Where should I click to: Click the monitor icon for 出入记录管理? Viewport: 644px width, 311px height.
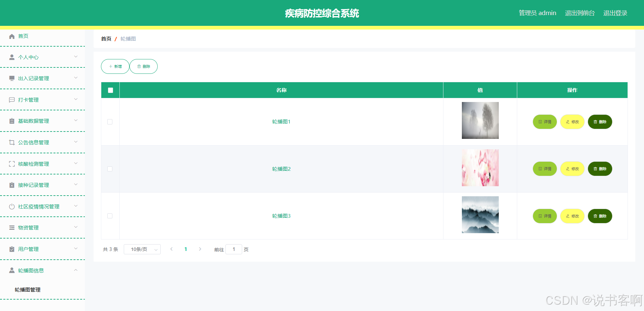point(12,79)
